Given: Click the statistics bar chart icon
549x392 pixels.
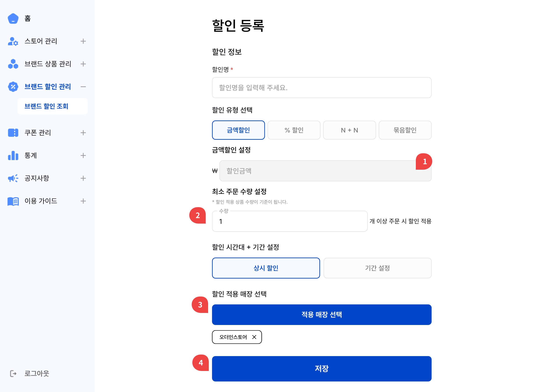Looking at the screenshot, I should (x=13, y=155).
